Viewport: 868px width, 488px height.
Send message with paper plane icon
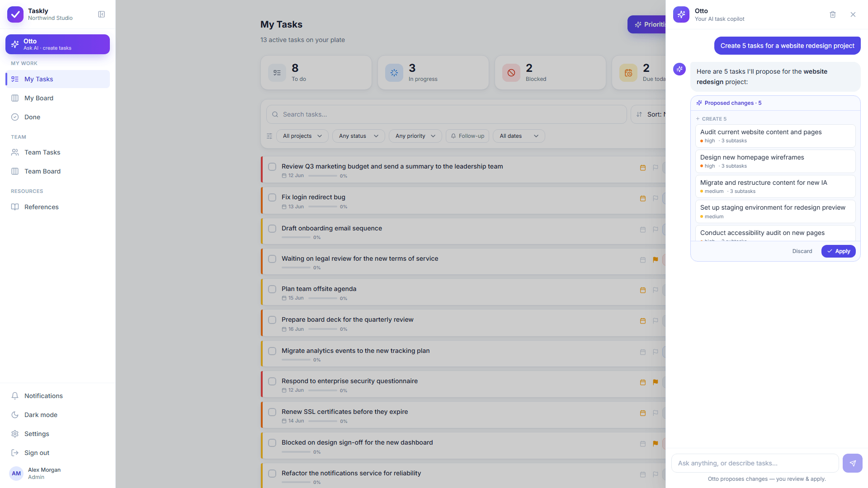pyautogui.click(x=853, y=463)
